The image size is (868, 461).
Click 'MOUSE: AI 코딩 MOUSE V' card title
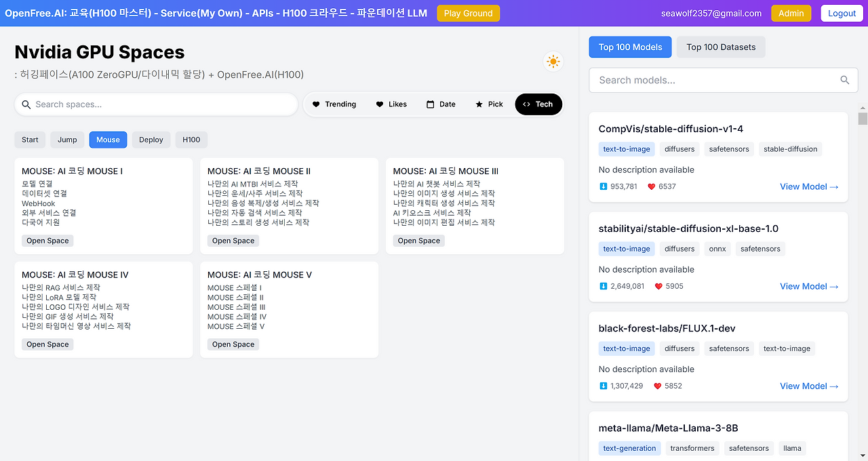[260, 275]
